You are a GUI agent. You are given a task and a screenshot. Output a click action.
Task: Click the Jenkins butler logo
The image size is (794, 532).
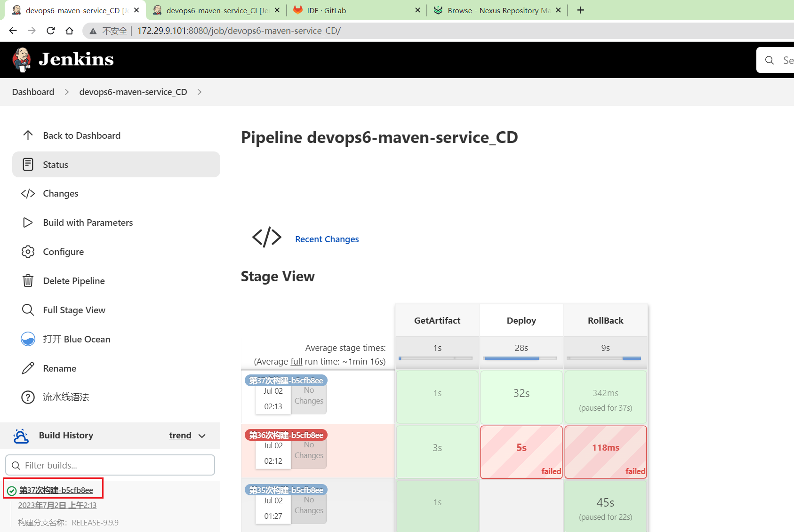(21, 60)
